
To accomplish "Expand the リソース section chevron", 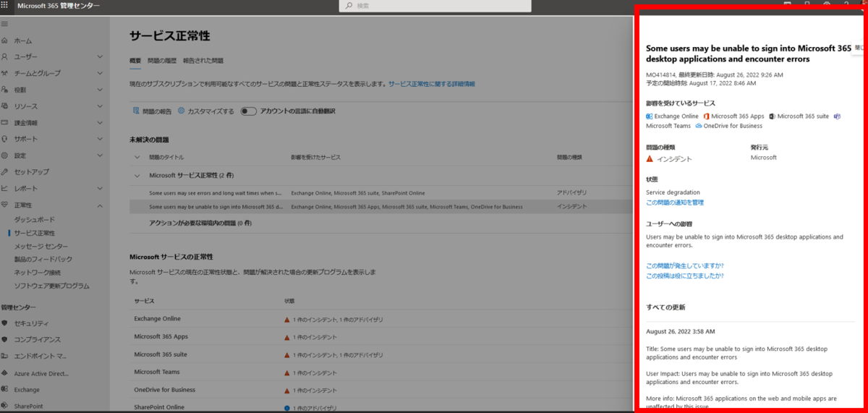I will tap(100, 106).
